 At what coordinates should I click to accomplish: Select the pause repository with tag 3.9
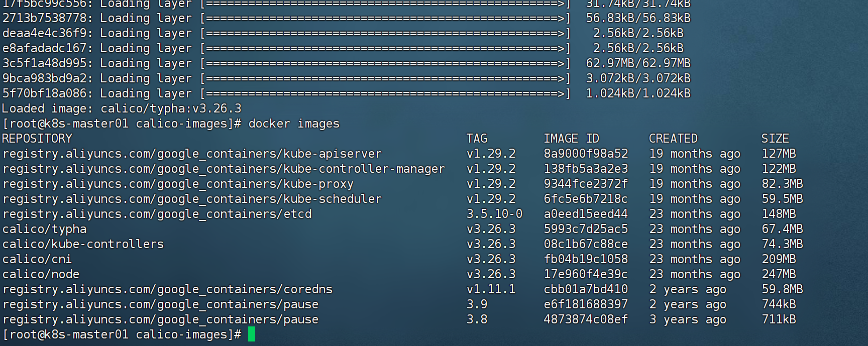tap(160, 304)
